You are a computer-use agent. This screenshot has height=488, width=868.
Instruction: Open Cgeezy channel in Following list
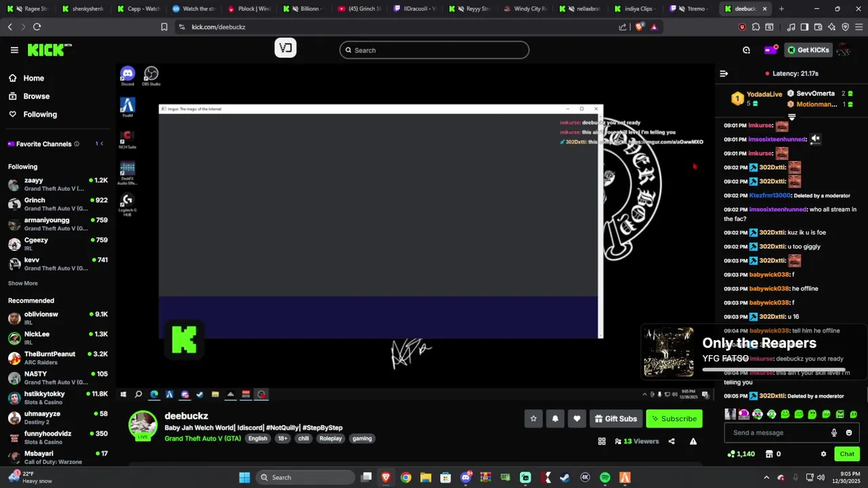point(58,243)
